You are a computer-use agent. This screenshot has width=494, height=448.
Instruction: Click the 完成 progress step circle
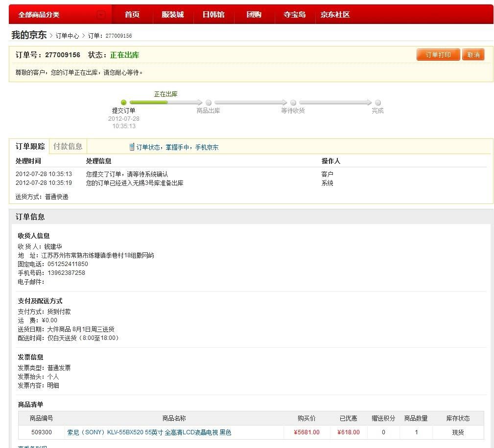[x=377, y=103]
